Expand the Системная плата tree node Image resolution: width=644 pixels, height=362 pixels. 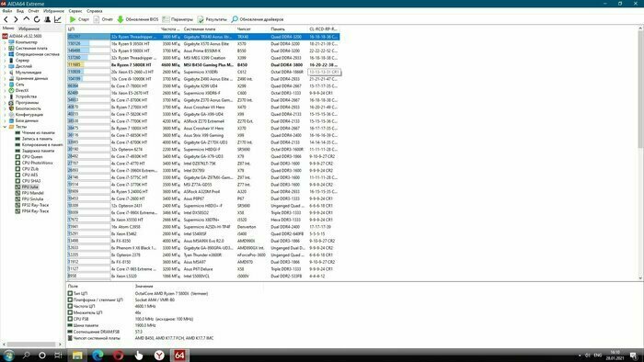[x=5, y=48]
